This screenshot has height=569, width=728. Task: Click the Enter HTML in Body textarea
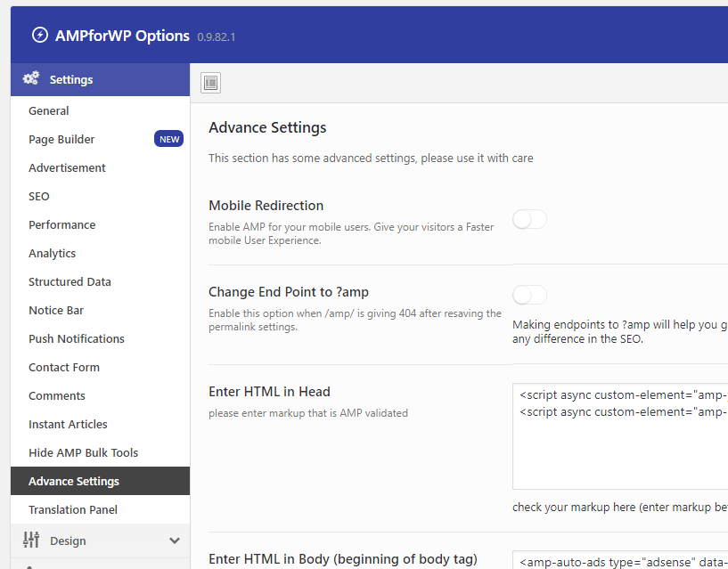click(x=620, y=560)
